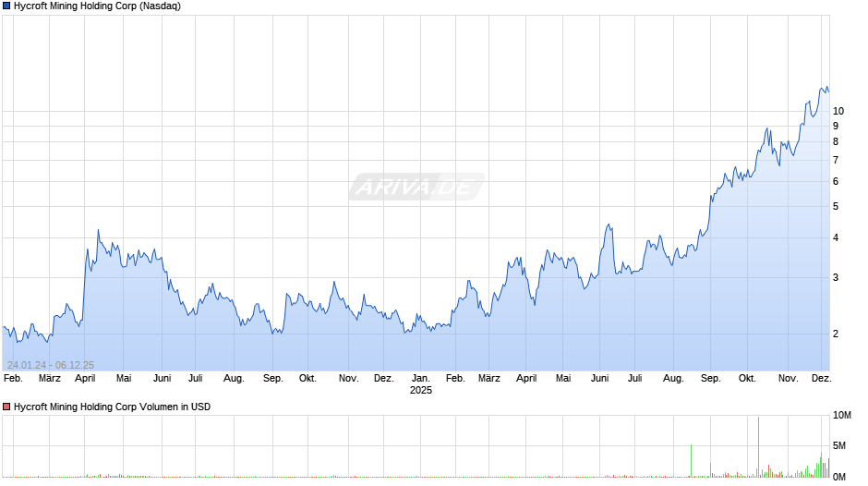Click the volume axis label '5M'

tap(839, 445)
